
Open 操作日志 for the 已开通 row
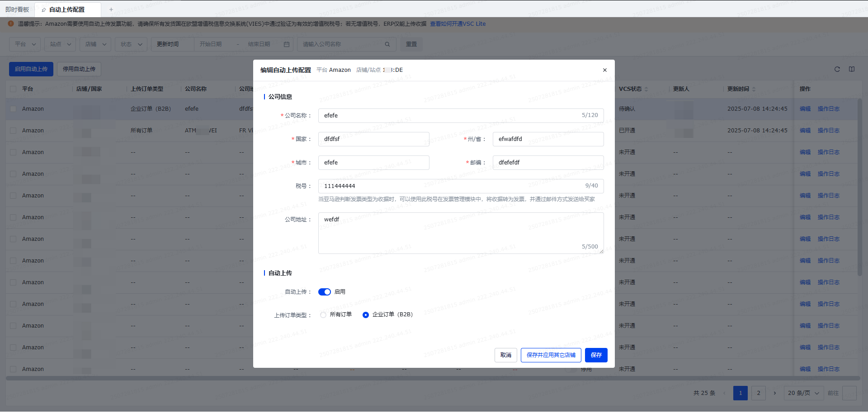coord(828,131)
